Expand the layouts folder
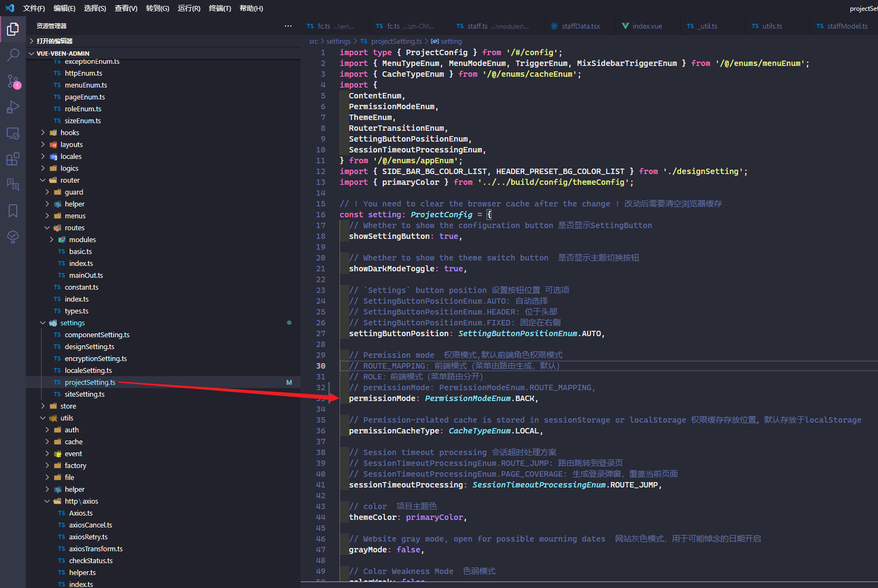Viewport: 878px width, 588px height. (x=163, y=144)
